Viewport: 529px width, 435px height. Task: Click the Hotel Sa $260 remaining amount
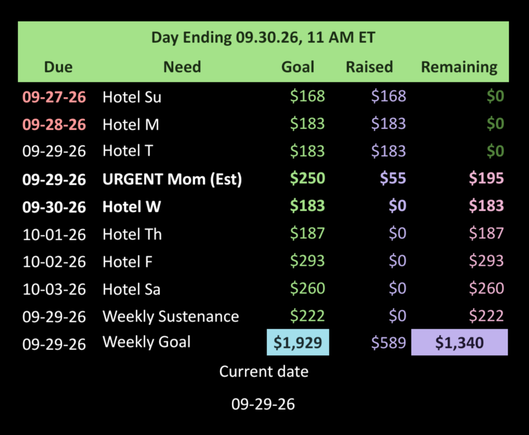click(486, 288)
